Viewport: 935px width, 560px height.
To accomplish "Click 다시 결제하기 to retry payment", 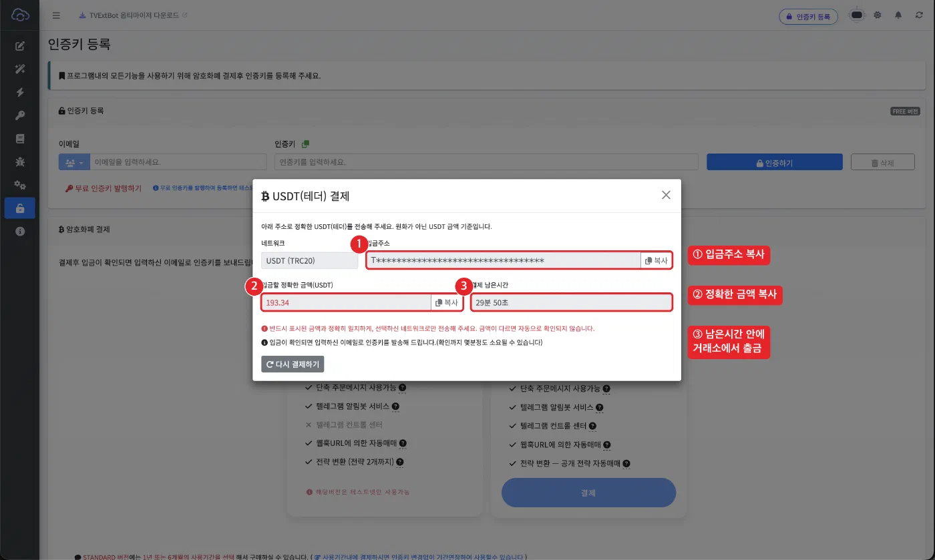I will (x=293, y=364).
